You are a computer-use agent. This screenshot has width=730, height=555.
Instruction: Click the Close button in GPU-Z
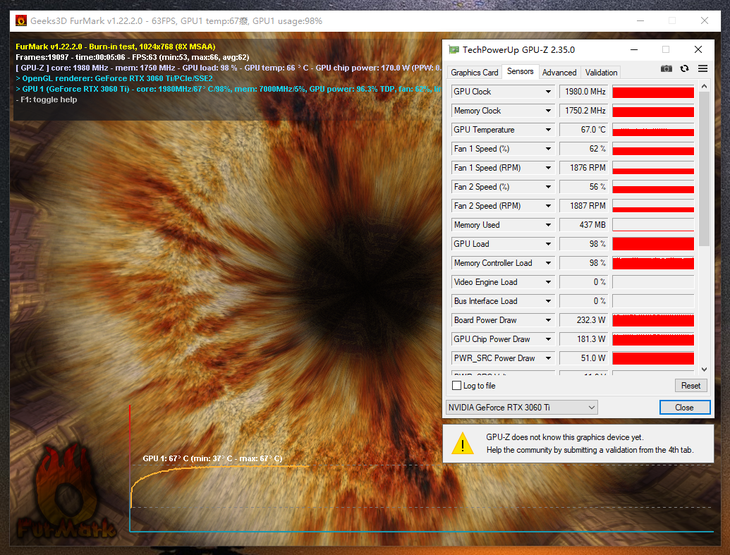pyautogui.click(x=684, y=407)
